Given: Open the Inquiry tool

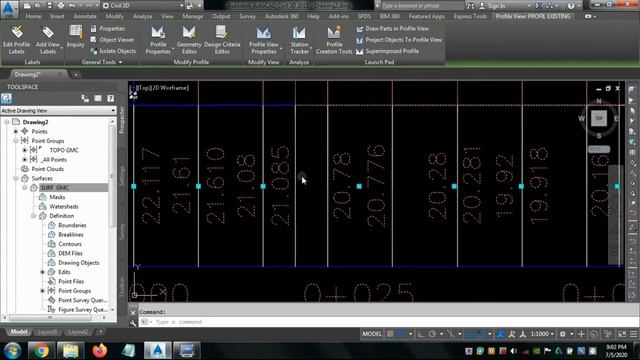Looking at the screenshot, I should [x=76, y=37].
